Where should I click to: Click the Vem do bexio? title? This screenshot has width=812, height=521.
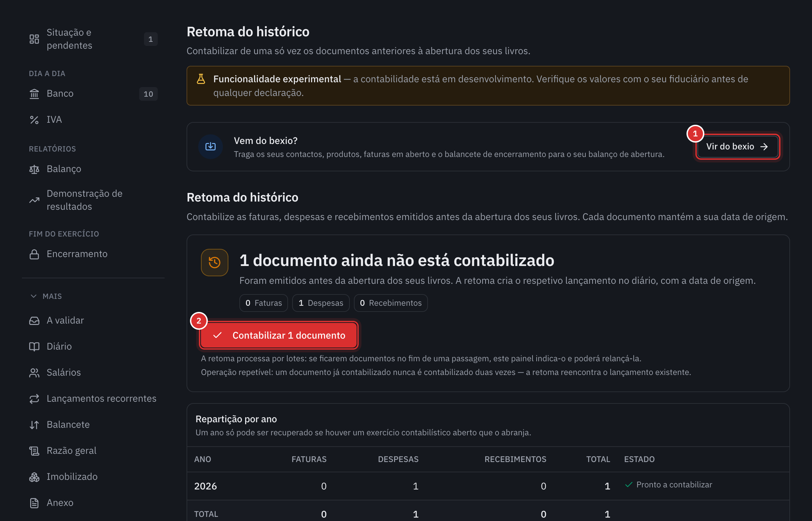[x=266, y=141]
